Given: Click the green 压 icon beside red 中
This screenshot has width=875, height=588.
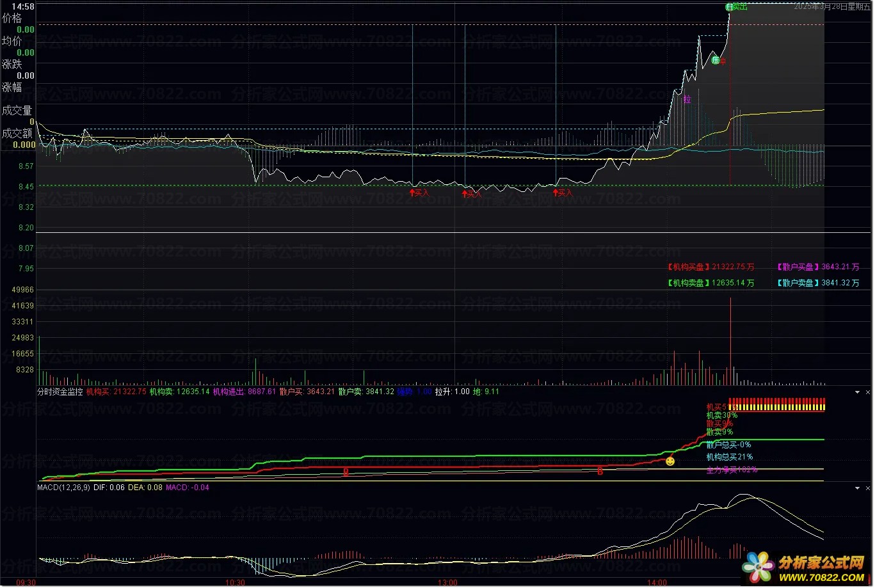Looking at the screenshot, I should pyautogui.click(x=716, y=61).
